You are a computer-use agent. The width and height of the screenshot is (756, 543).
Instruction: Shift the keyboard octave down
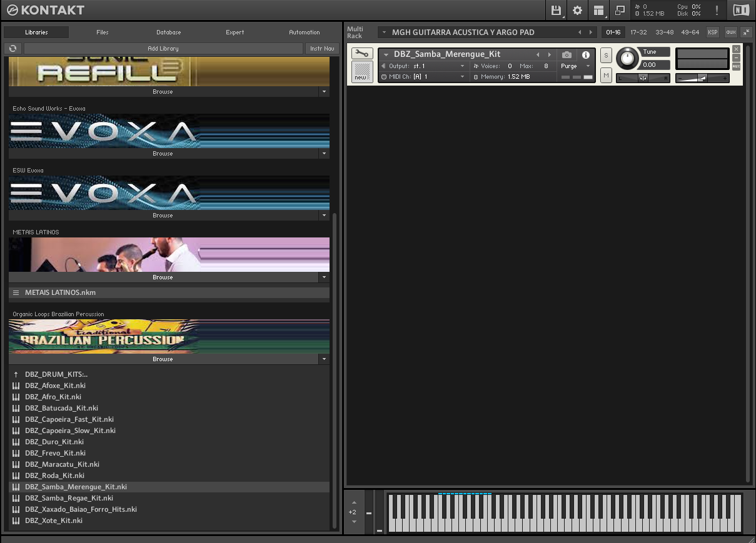[x=354, y=522]
